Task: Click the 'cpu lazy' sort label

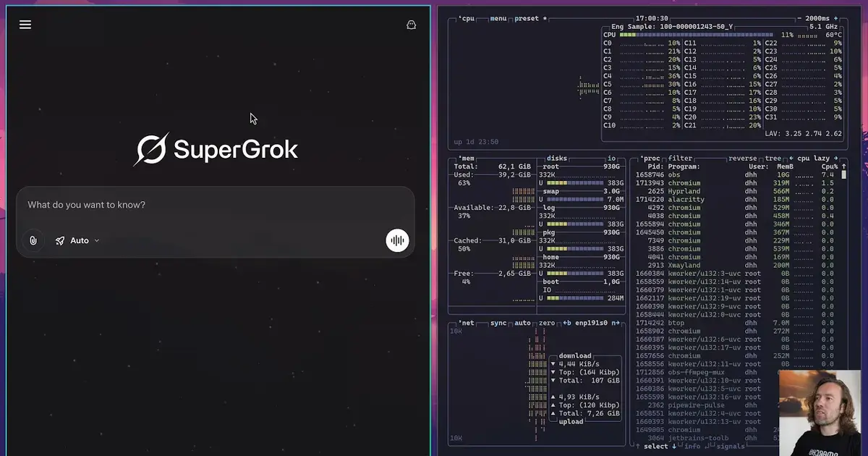Action: click(813, 158)
